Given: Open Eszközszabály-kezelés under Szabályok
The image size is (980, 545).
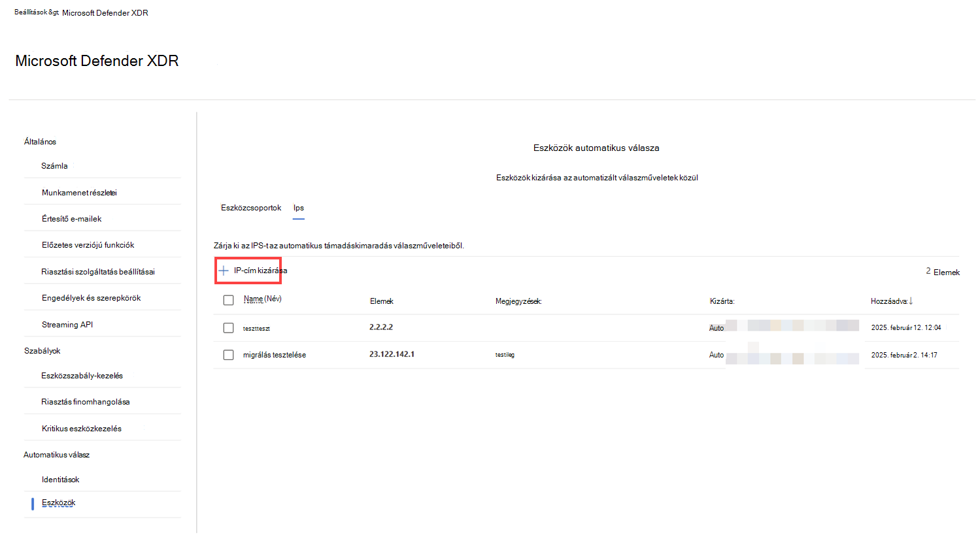Looking at the screenshot, I should click(x=82, y=376).
